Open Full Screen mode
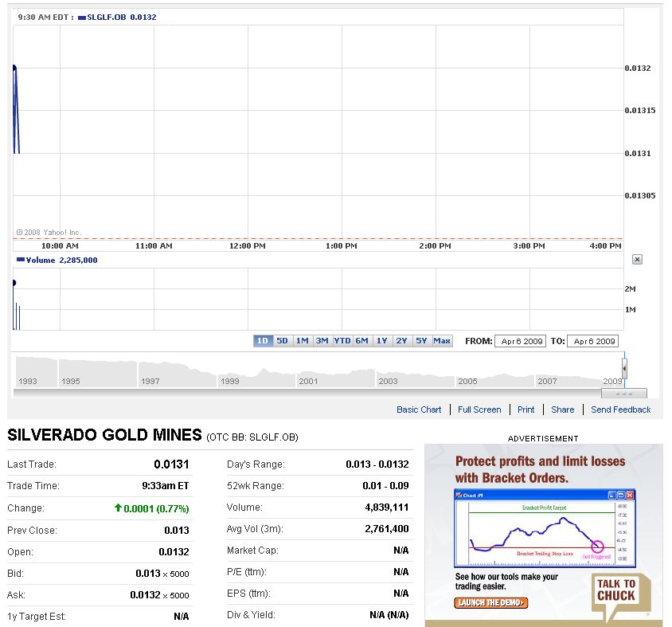672x627 pixels. [x=479, y=410]
